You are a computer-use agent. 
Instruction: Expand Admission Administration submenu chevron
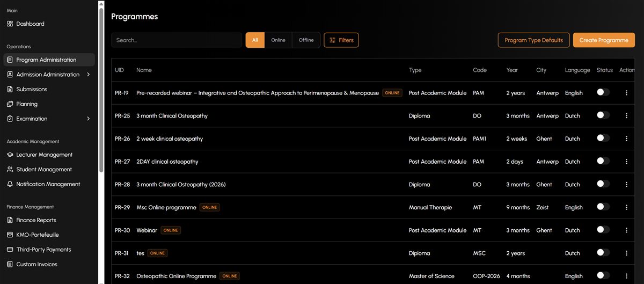pos(89,75)
